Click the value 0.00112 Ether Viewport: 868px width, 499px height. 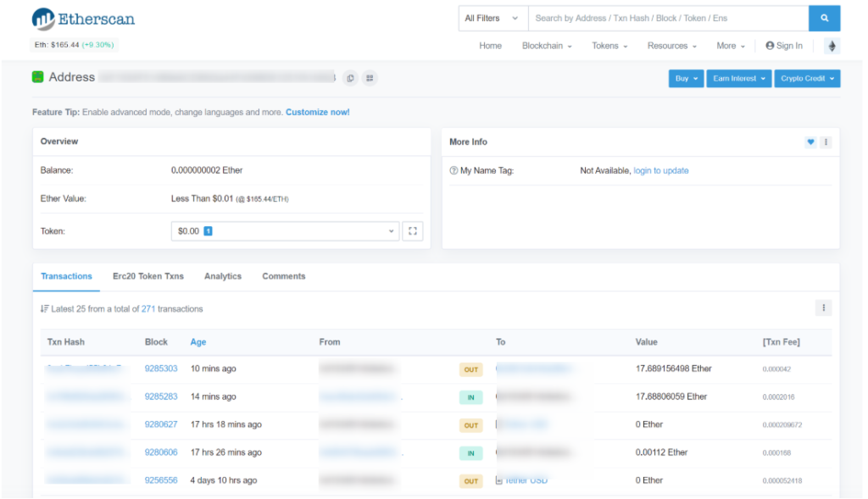[661, 452]
